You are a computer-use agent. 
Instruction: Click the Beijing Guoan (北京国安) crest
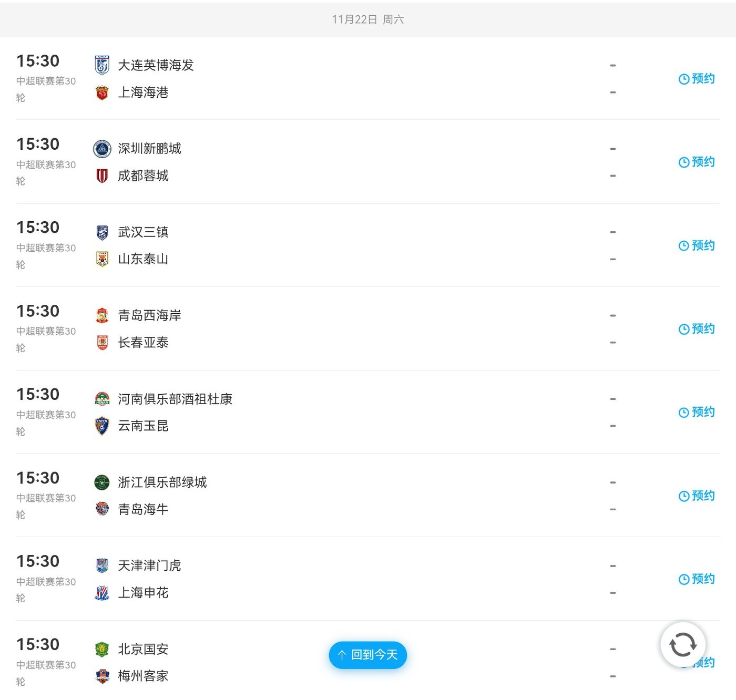102,649
